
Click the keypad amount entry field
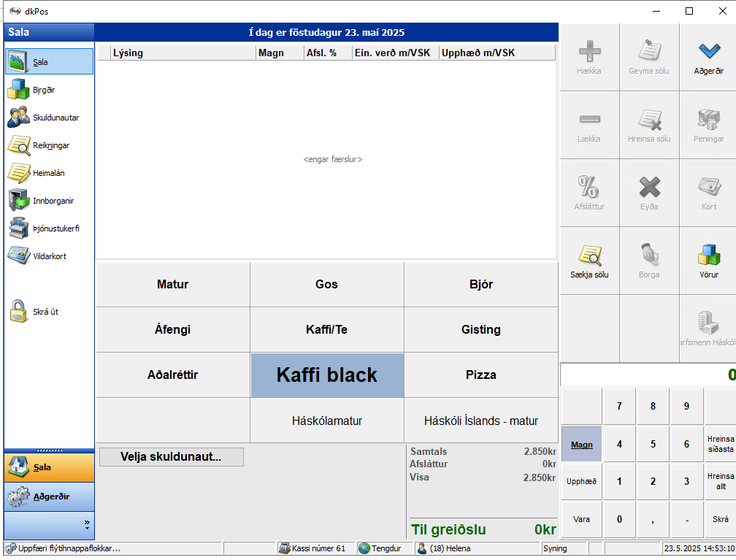coord(648,375)
